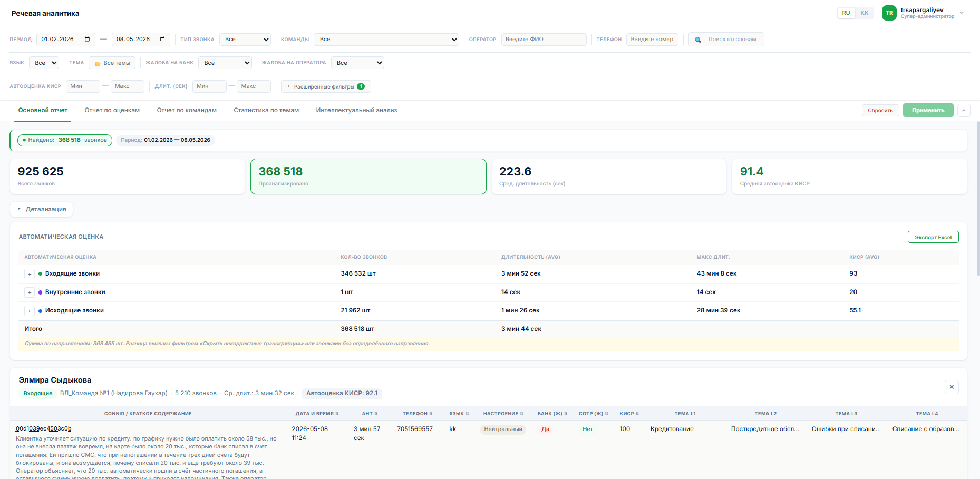This screenshot has width=980, height=479.
Task: Expand the 'Исходящие звонки' row
Action: pos(30,311)
